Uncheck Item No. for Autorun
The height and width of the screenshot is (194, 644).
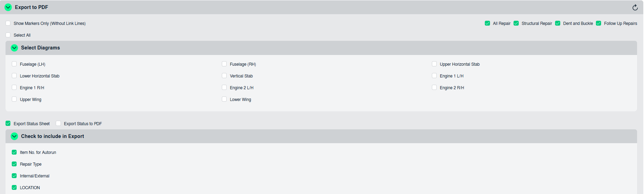pos(14,152)
